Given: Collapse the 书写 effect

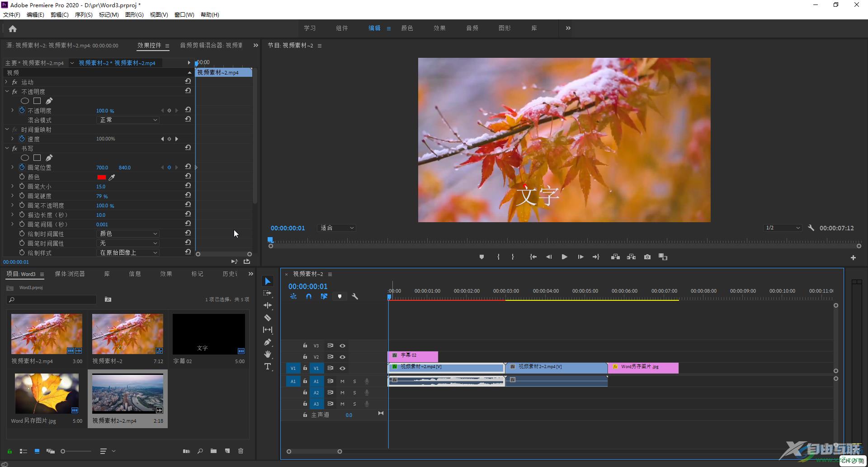Looking at the screenshot, I should [6, 149].
